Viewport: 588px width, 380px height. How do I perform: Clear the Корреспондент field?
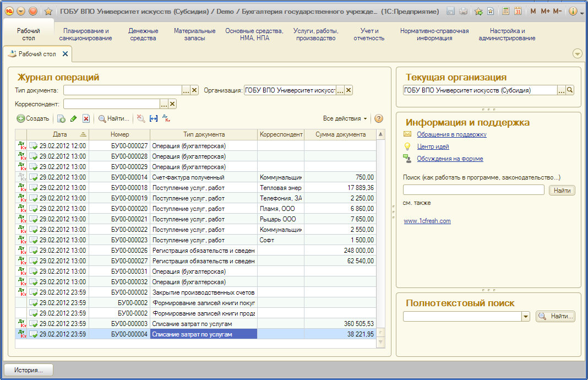172,104
